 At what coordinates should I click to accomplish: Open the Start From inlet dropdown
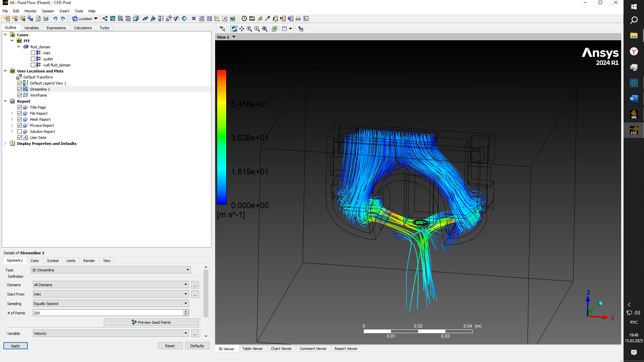coord(111,294)
